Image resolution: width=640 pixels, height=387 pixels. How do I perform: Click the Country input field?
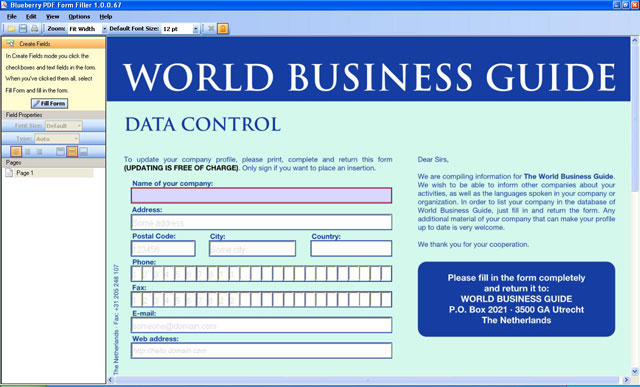[351, 249]
